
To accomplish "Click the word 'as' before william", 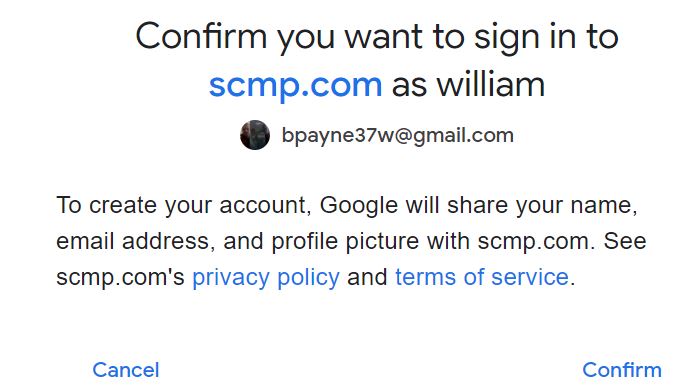I will point(409,86).
